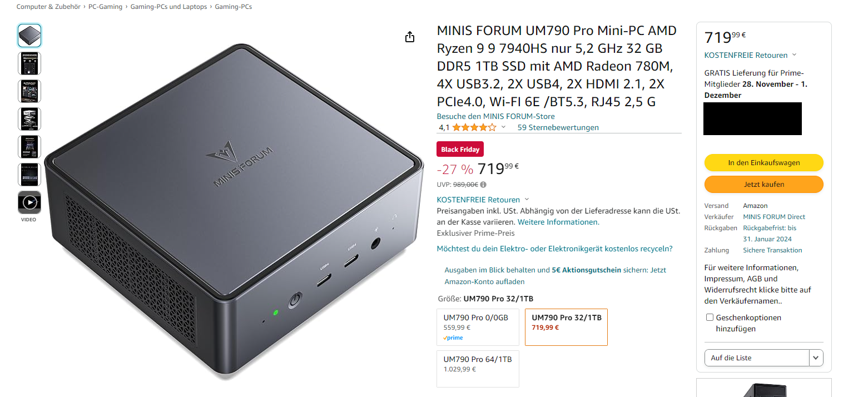Play the product VIDEO thumbnail
The height and width of the screenshot is (397, 868).
click(x=29, y=202)
